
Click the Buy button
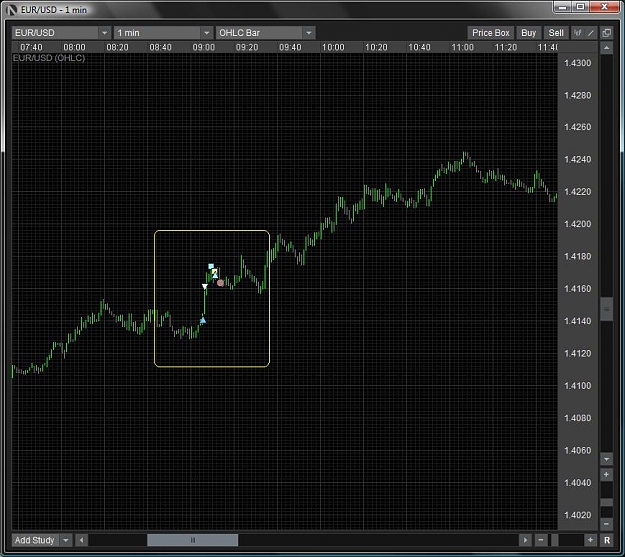point(529,33)
